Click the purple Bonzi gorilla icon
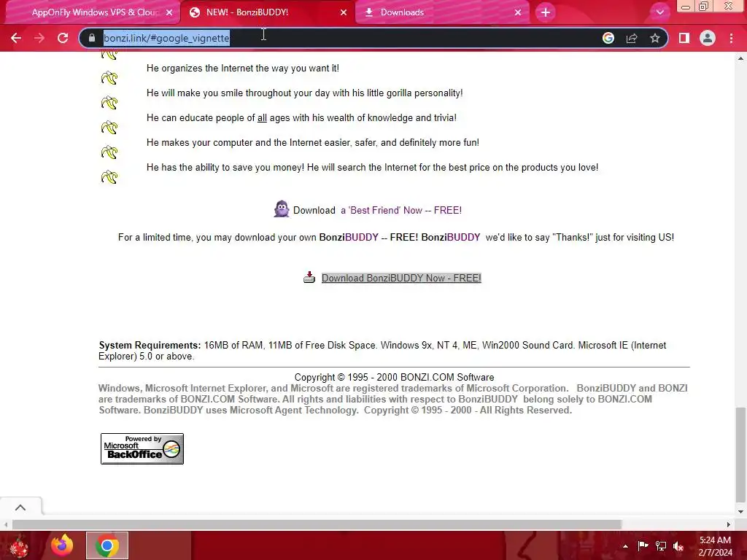747x560 pixels. (x=282, y=209)
